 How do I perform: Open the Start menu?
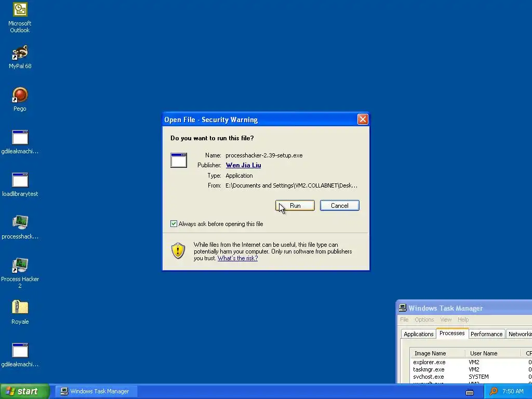(24, 391)
